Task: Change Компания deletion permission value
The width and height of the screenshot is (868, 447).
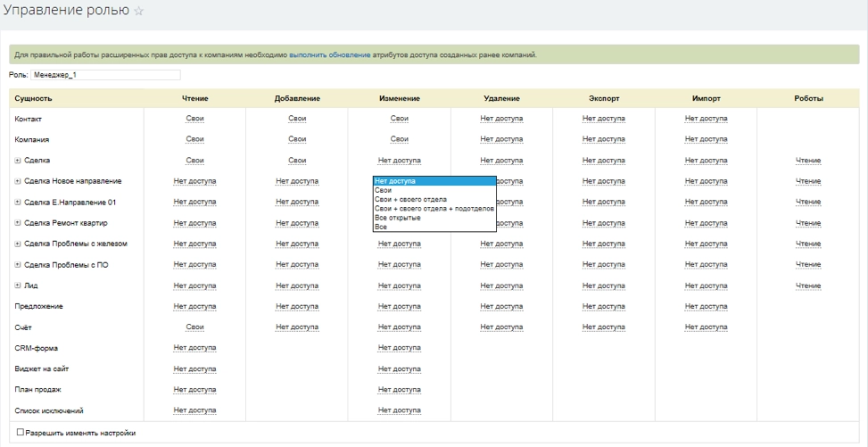Action: (501, 140)
